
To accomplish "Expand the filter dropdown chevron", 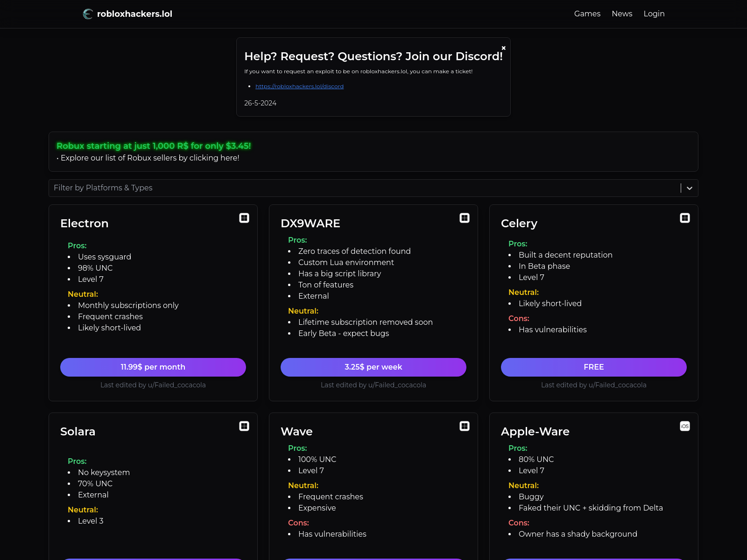I will click(x=690, y=188).
